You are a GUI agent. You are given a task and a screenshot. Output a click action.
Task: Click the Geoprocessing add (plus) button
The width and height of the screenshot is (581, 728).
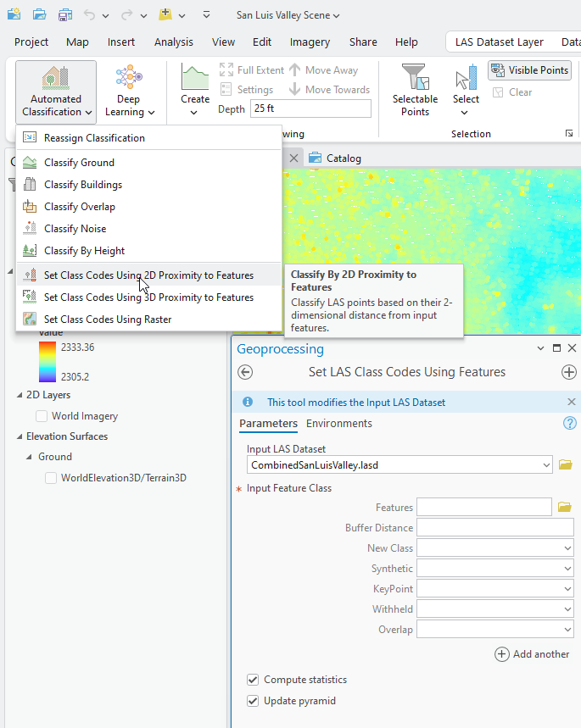point(569,372)
